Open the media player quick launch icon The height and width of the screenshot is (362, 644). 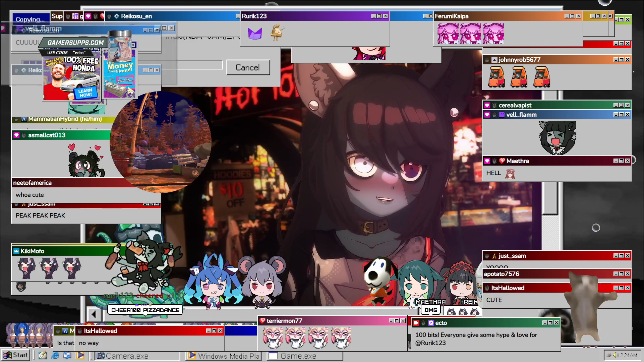pyautogui.click(x=80, y=355)
